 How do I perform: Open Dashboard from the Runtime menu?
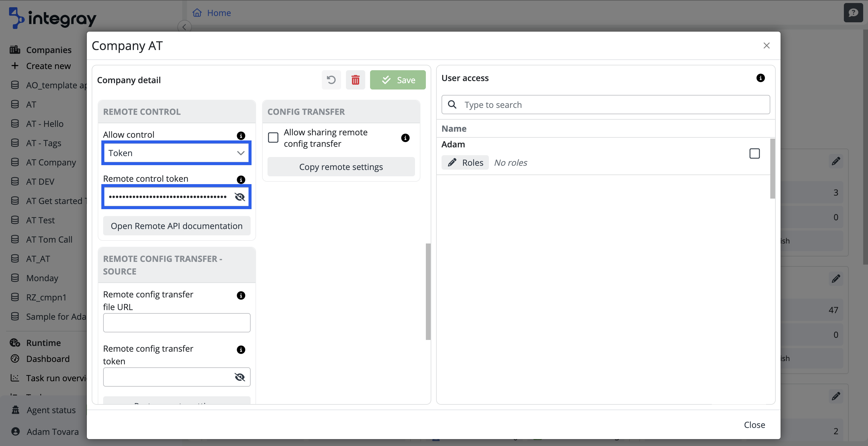(48, 359)
